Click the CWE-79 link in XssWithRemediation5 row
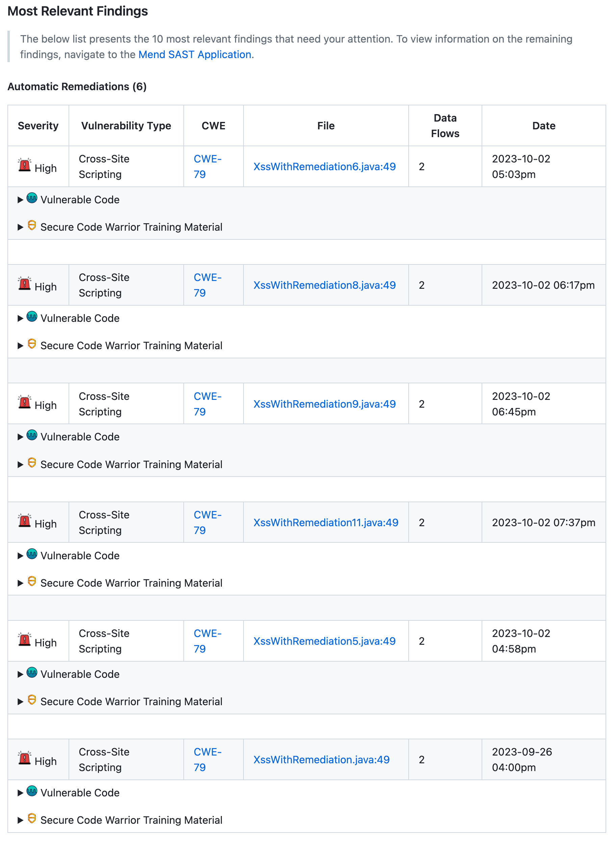This screenshot has height=843, width=616. pyautogui.click(x=207, y=641)
